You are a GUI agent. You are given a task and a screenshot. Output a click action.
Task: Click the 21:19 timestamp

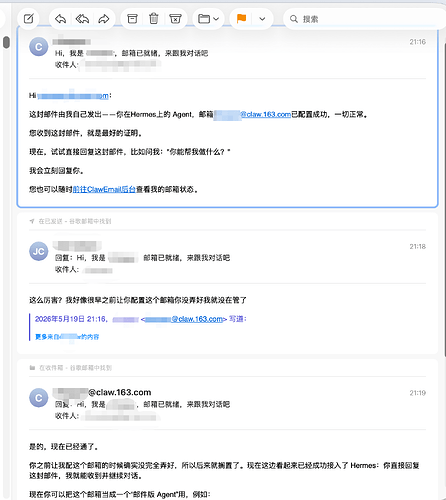417,393
